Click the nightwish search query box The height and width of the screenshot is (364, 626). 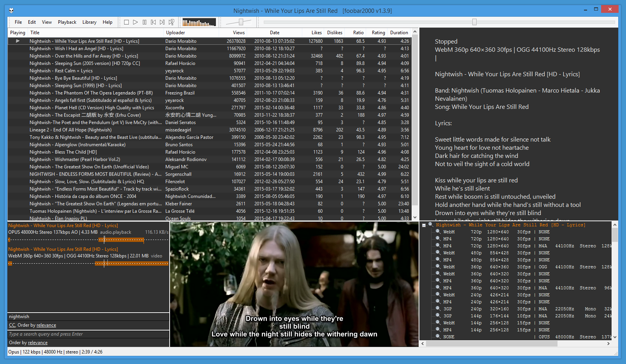click(88, 317)
